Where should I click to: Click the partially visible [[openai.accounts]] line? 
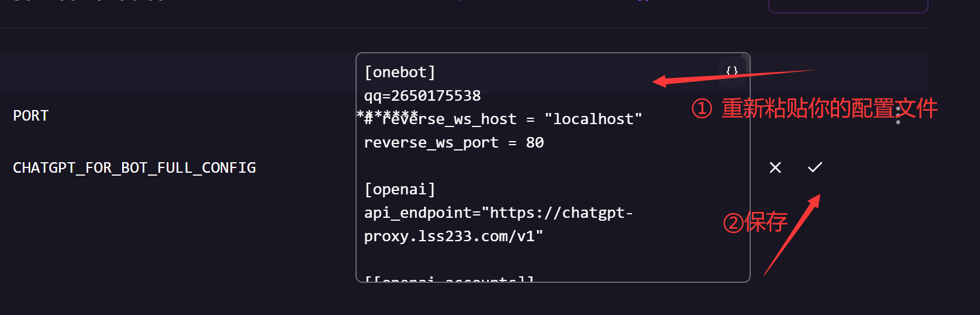tap(449, 279)
